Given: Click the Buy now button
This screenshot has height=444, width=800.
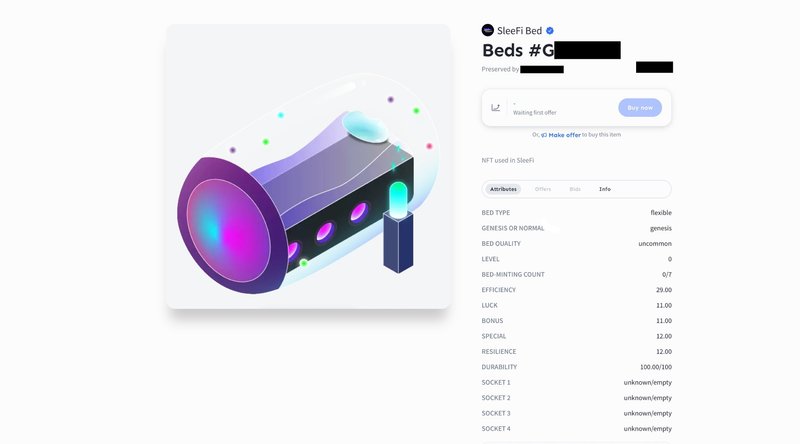Looking at the screenshot, I should tap(640, 108).
